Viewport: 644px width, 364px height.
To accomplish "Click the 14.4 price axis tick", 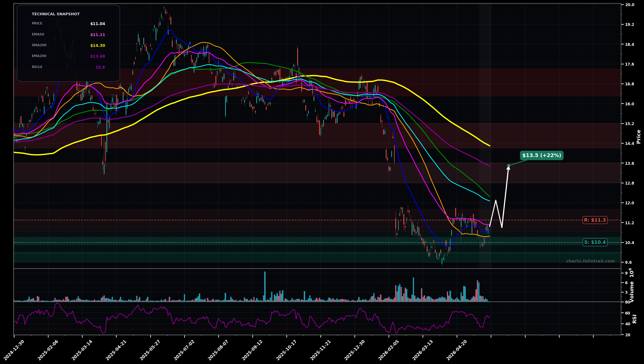I will coord(630,143).
